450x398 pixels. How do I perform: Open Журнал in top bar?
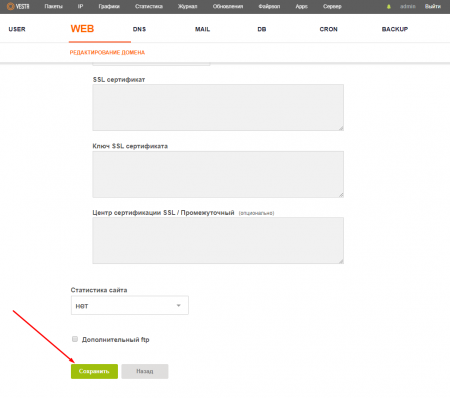click(187, 6)
